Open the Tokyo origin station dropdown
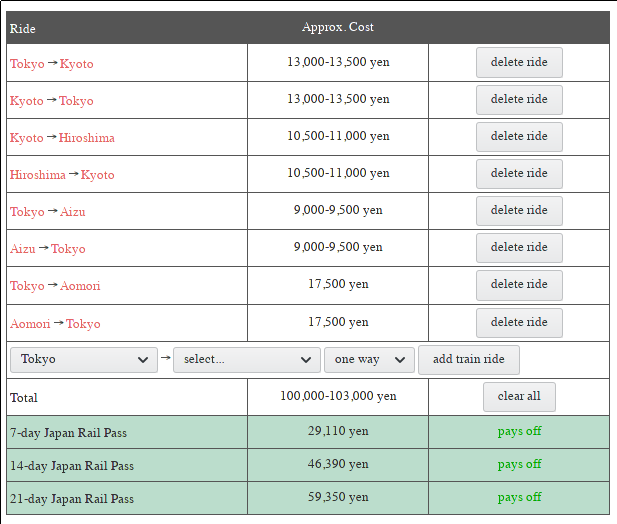The height and width of the screenshot is (524, 617). (x=84, y=360)
